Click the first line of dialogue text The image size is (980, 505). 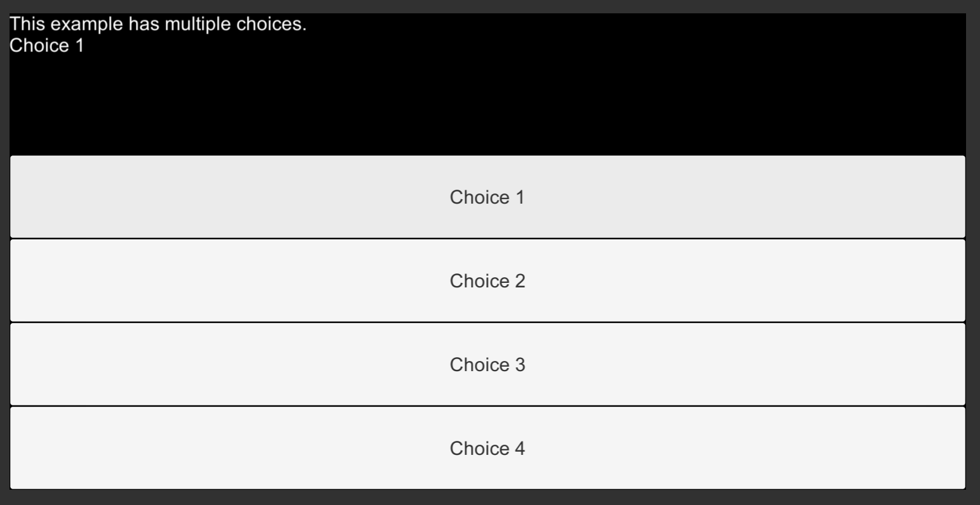tap(158, 25)
